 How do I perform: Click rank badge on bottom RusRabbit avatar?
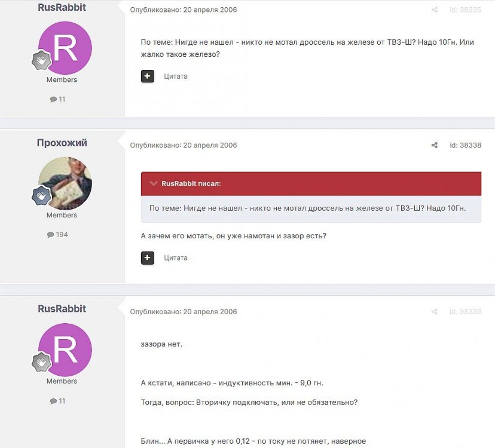(x=41, y=362)
